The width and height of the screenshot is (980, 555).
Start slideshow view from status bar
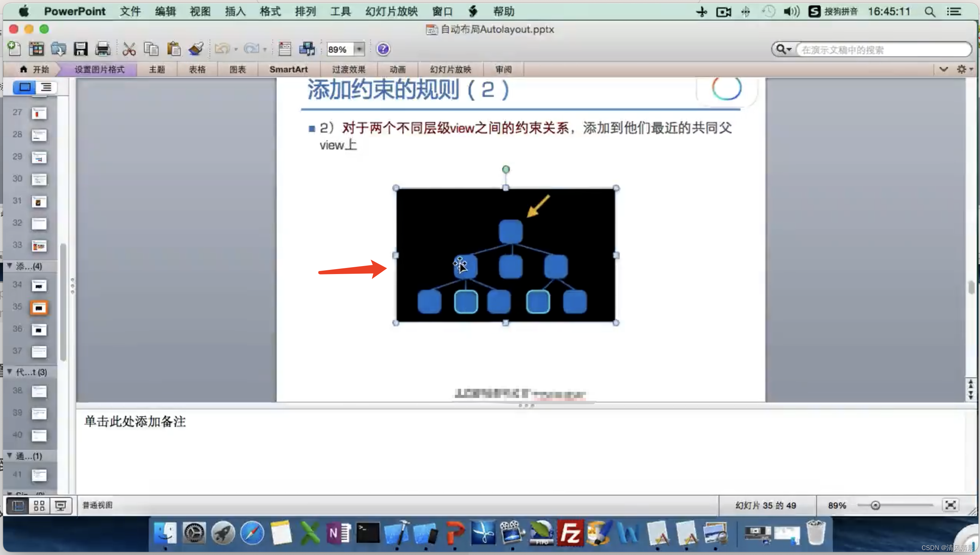click(61, 506)
